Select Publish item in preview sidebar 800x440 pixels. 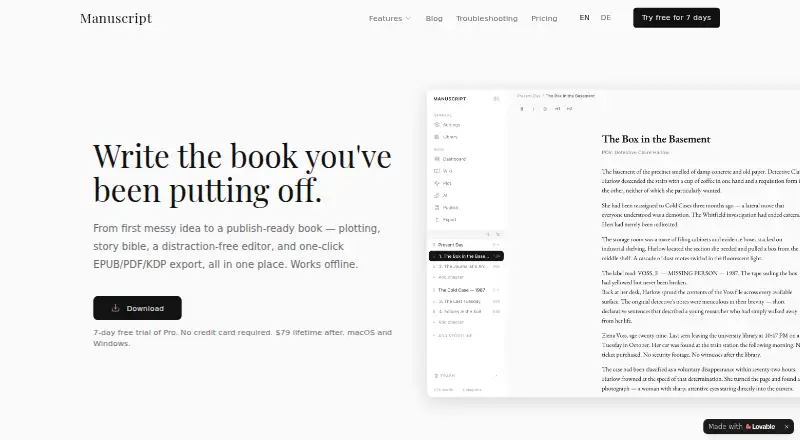[446, 208]
